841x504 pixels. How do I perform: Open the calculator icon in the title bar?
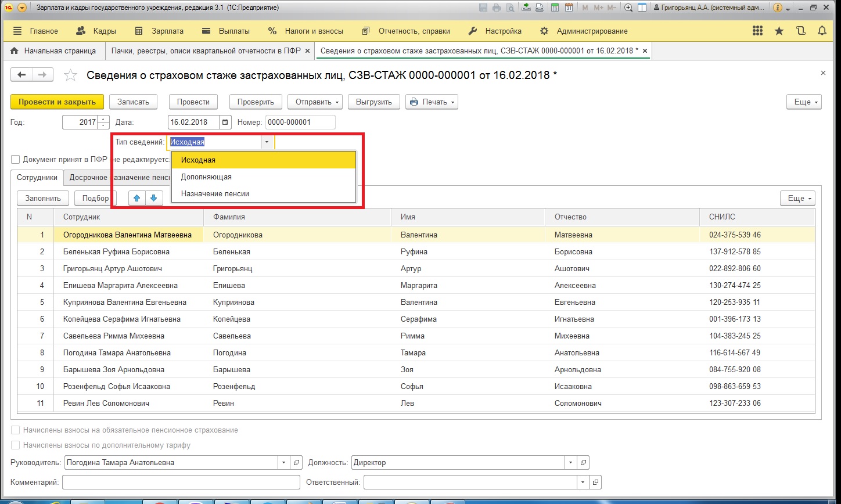(555, 8)
